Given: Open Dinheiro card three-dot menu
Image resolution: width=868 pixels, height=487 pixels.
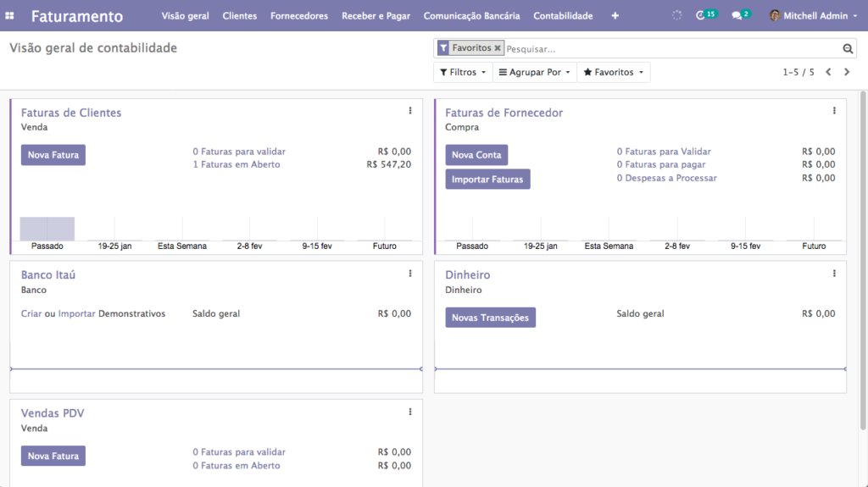Looking at the screenshot, I should (x=834, y=274).
